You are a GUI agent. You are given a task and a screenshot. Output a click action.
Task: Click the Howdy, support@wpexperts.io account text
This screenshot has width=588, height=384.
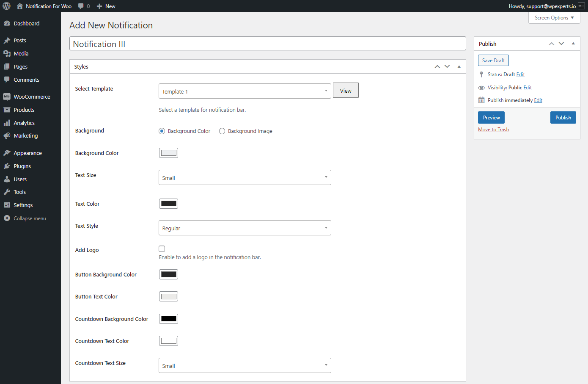point(542,6)
